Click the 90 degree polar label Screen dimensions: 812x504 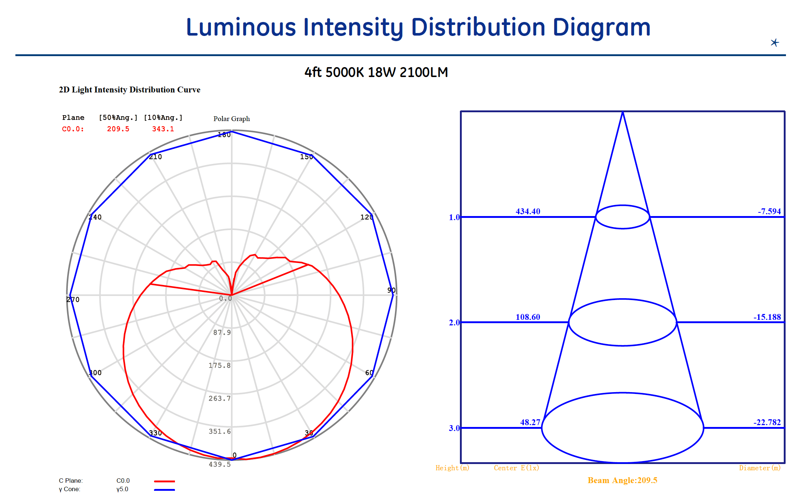[x=391, y=290]
